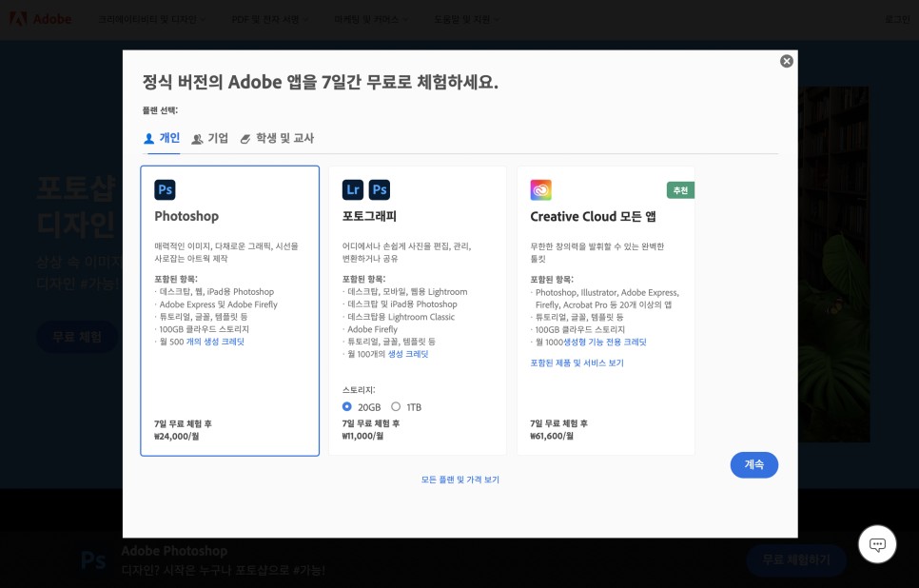The width and height of the screenshot is (919, 588).
Task: Click 100GB 클라우드 스토리지 on Creative Cloud card
Action: tap(580, 329)
